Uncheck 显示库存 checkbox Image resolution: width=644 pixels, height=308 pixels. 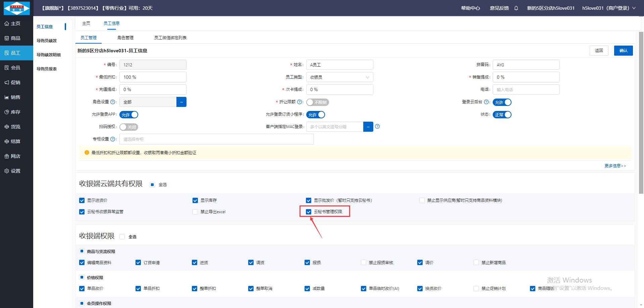click(x=195, y=200)
